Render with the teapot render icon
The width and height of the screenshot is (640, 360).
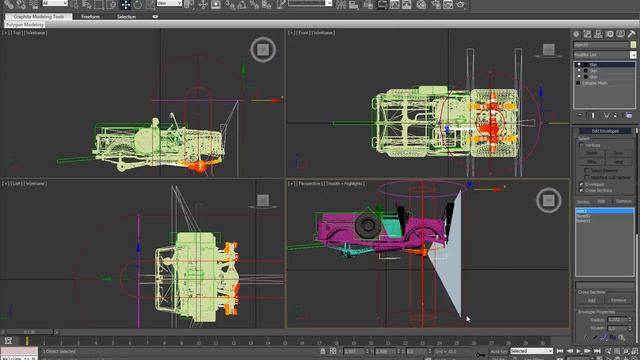click(x=460, y=5)
